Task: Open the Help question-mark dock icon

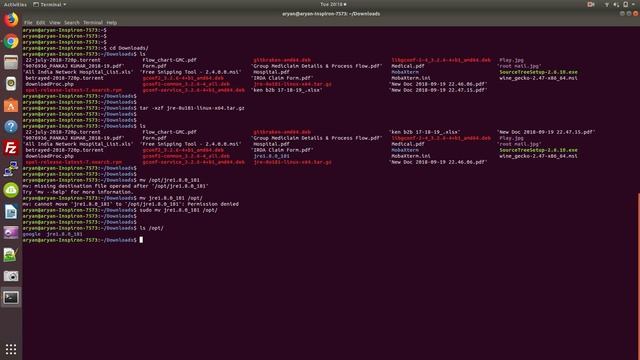Action: point(11,127)
